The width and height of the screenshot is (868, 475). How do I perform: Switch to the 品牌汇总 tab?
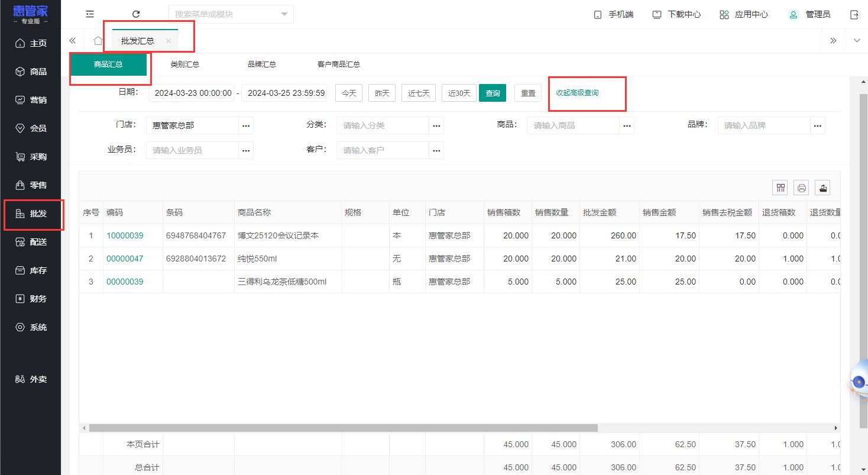(263, 64)
